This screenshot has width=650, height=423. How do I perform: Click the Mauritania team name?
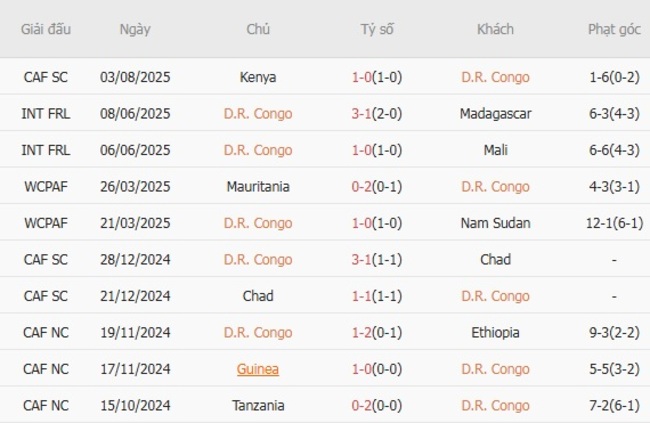(258, 187)
